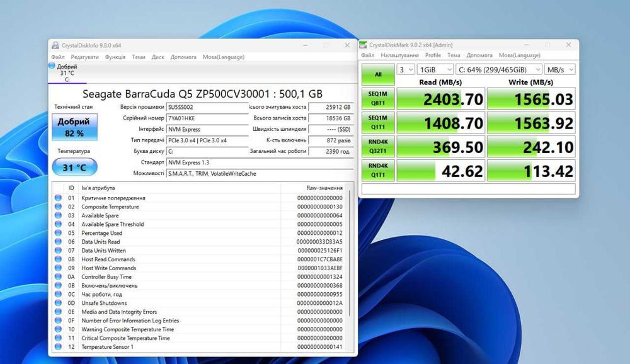Click status orb for Available Spare row 03
Screen dimensions: 630x364
58,215
